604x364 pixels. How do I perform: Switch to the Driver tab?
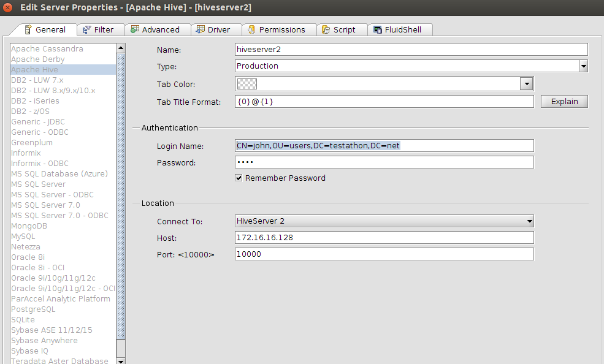click(216, 29)
